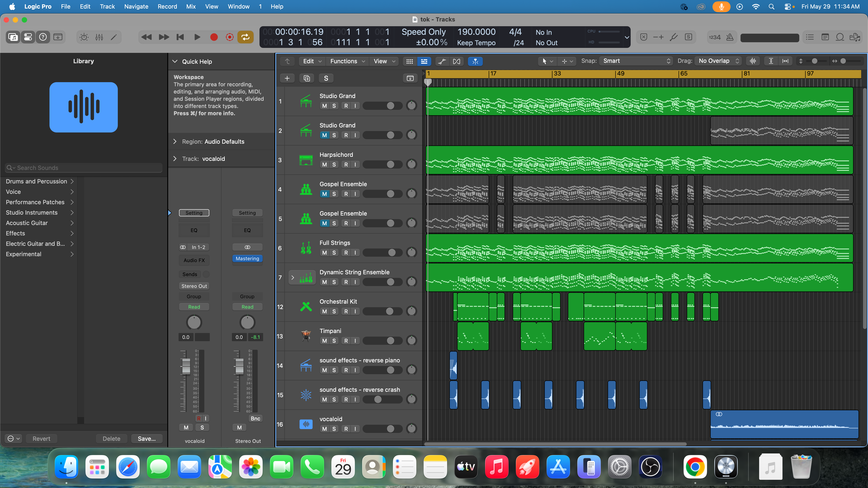Open the List Editors icon

[x=810, y=37]
